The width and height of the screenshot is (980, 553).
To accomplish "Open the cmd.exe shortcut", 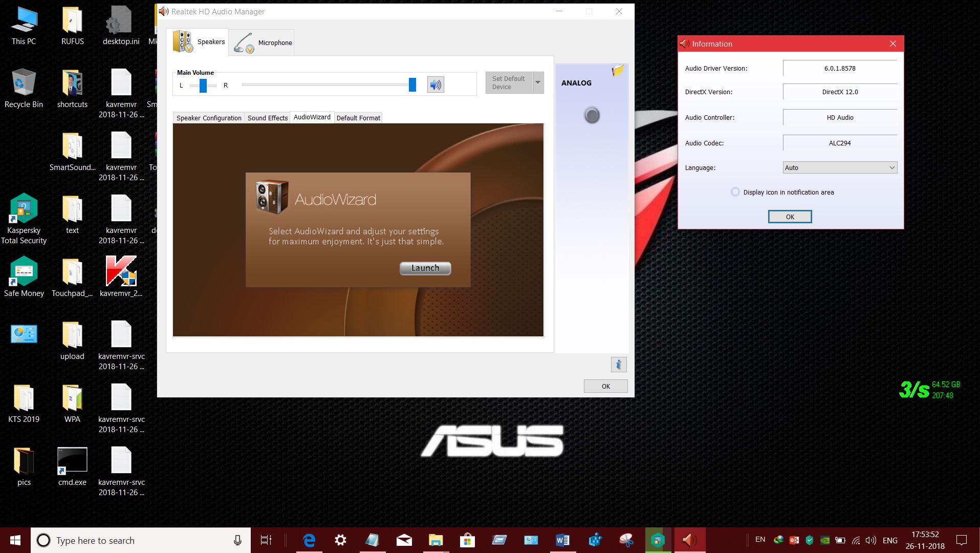I will pos(72,466).
